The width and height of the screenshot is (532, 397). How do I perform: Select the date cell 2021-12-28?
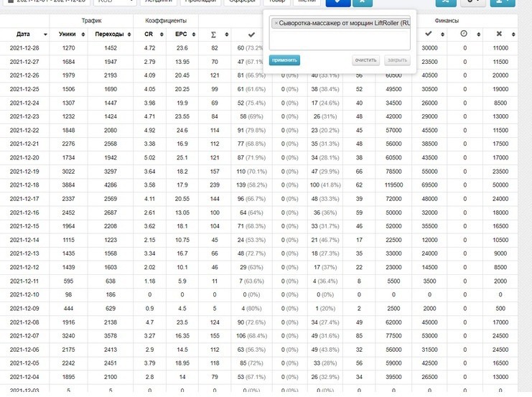[x=24, y=48]
